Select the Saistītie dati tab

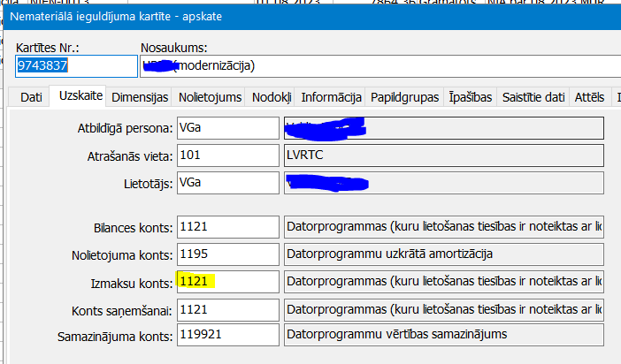(533, 97)
